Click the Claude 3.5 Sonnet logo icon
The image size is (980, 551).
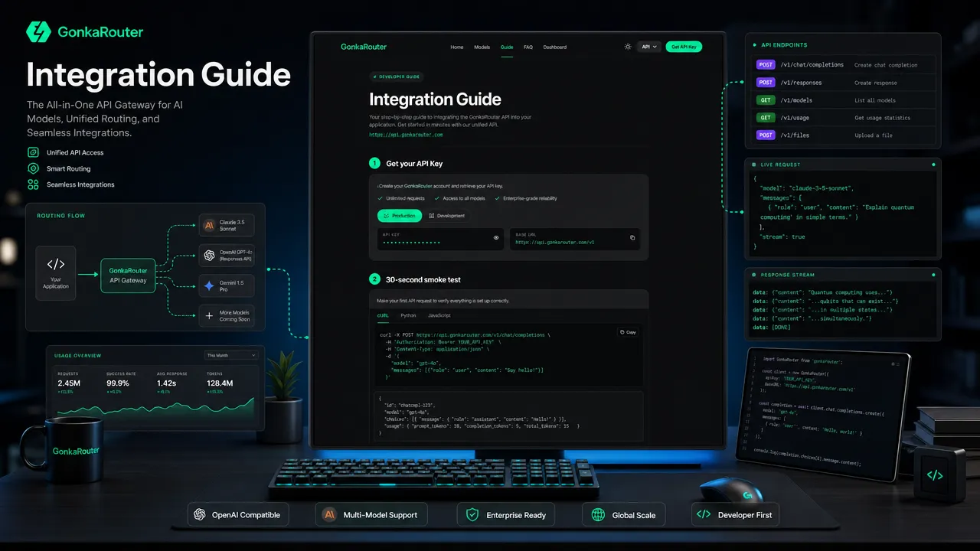(209, 225)
